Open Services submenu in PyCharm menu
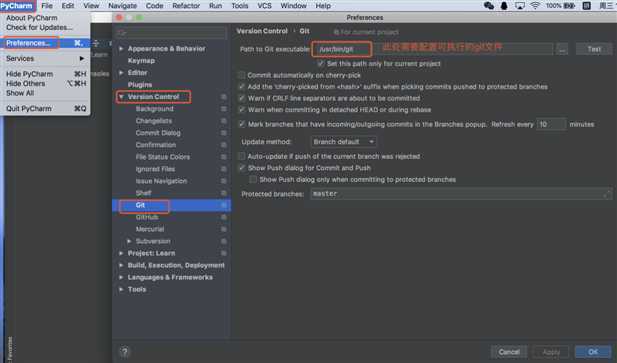Viewport: 617px width, 363px height. pos(45,59)
